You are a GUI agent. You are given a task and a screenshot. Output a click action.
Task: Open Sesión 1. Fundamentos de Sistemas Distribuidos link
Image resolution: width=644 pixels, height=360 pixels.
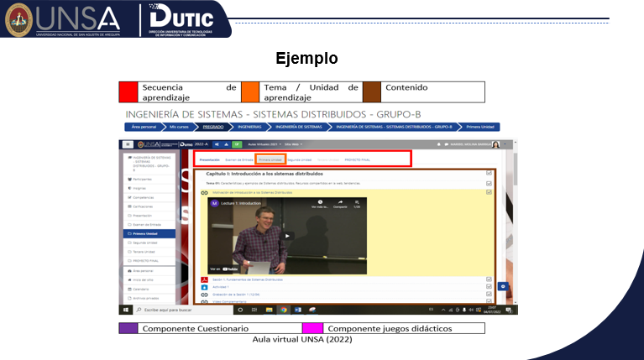point(248,279)
